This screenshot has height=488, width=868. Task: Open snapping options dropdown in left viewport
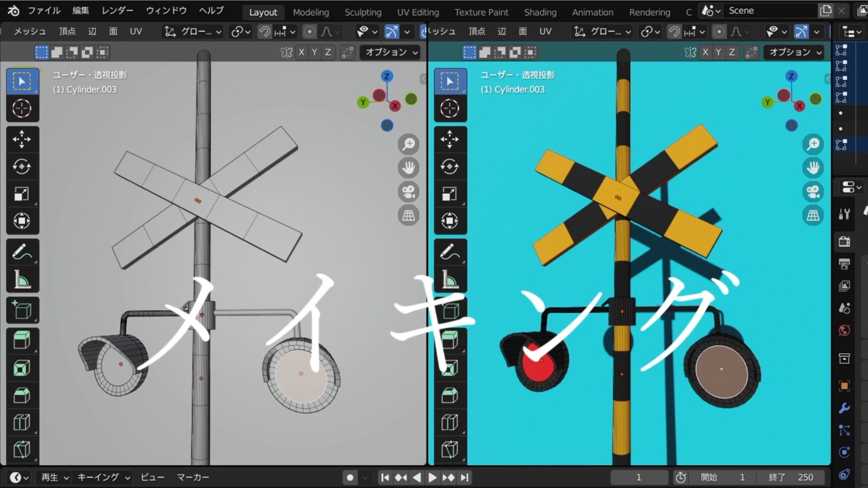pyautogui.click(x=285, y=32)
